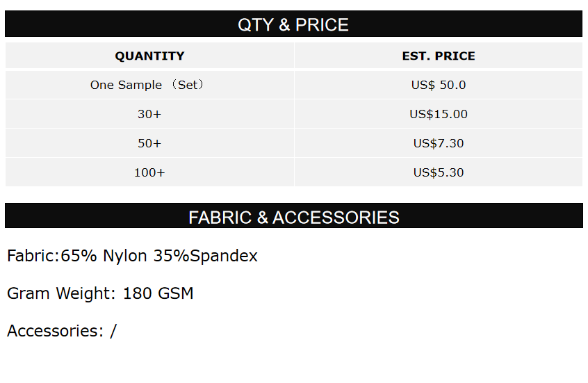The height and width of the screenshot is (383, 588).
Task: Select the QUANTITY column header
Action: point(149,56)
